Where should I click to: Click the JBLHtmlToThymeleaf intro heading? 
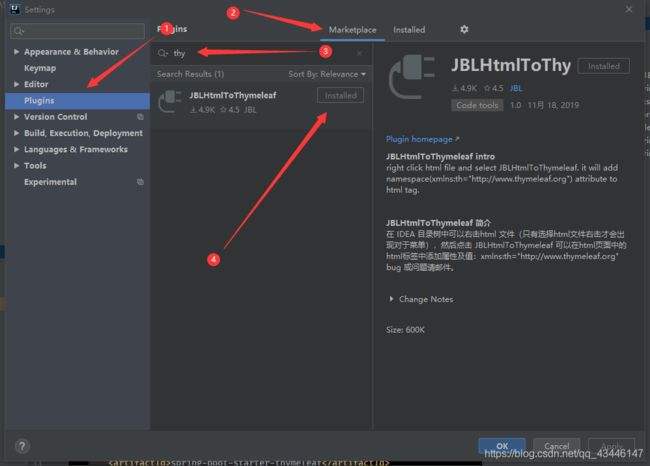[x=440, y=157]
